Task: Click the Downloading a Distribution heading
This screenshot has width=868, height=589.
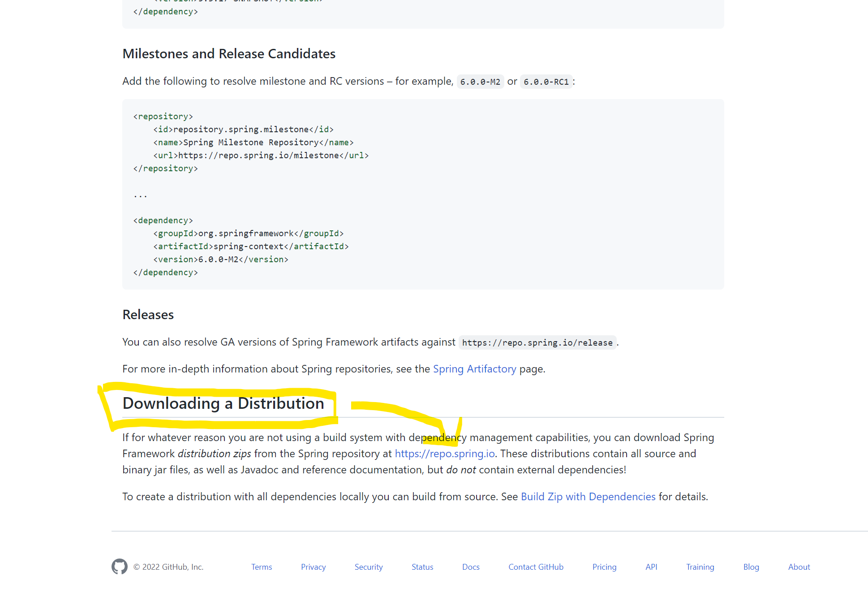Action: 223,403
